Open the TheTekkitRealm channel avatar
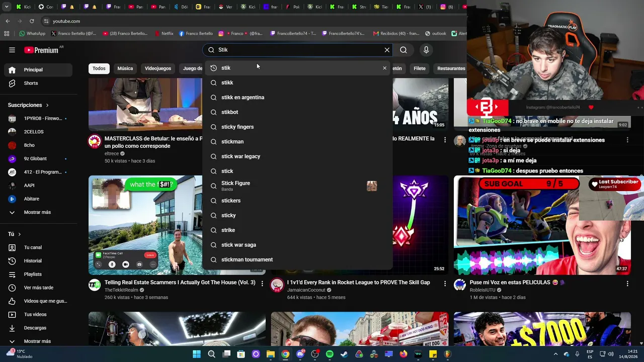The height and width of the screenshot is (362, 644). [x=95, y=285]
